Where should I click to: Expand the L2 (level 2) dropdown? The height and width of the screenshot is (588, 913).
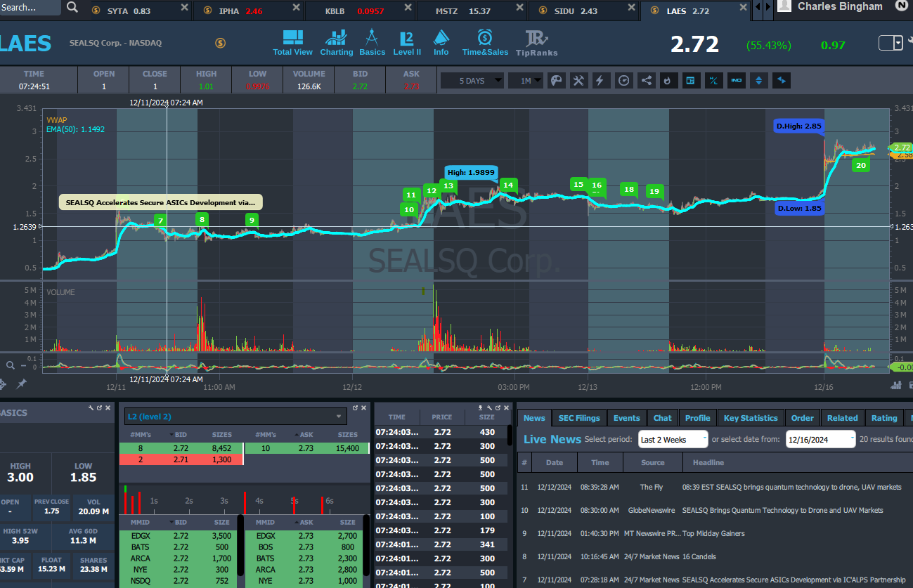pos(235,417)
